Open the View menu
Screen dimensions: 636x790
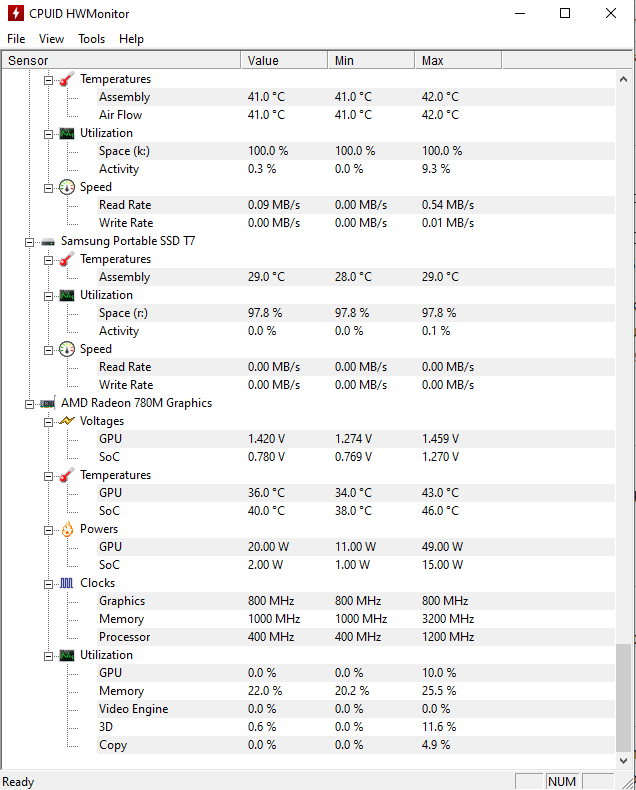[x=51, y=39]
